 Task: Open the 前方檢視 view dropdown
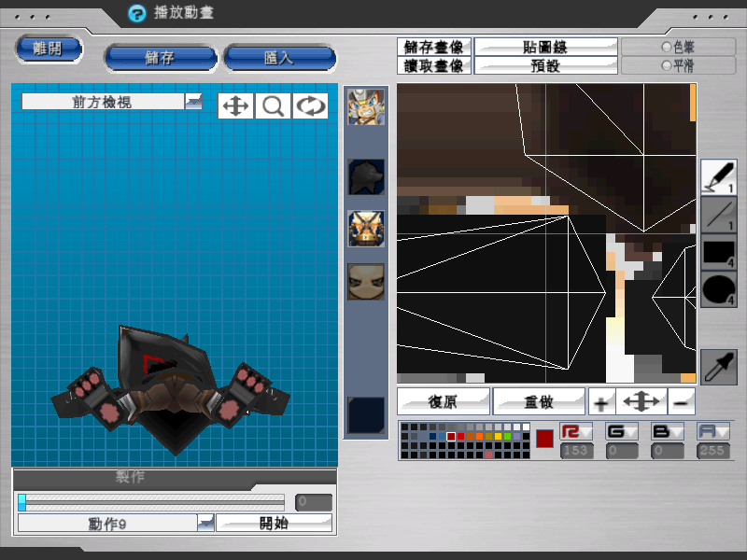click(x=193, y=102)
